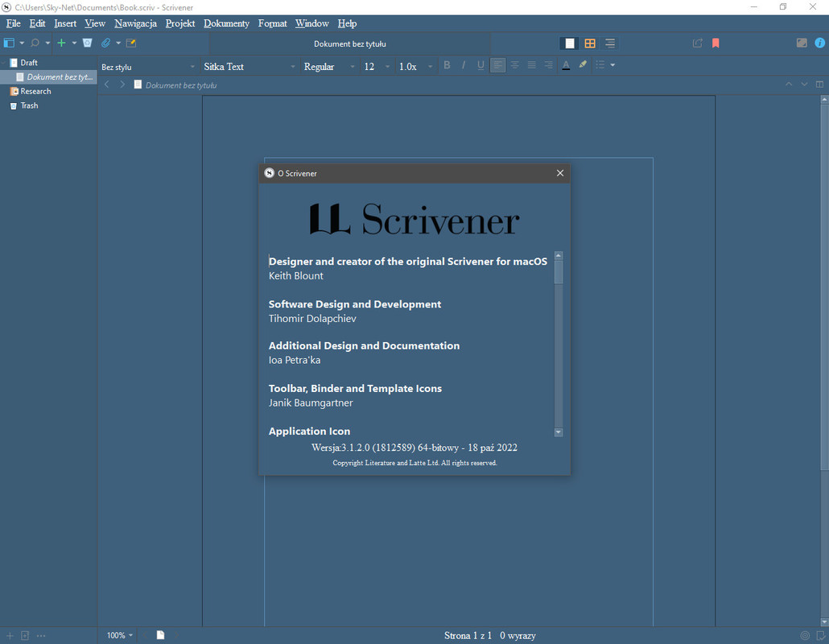Switch to corkboard view

coord(590,43)
